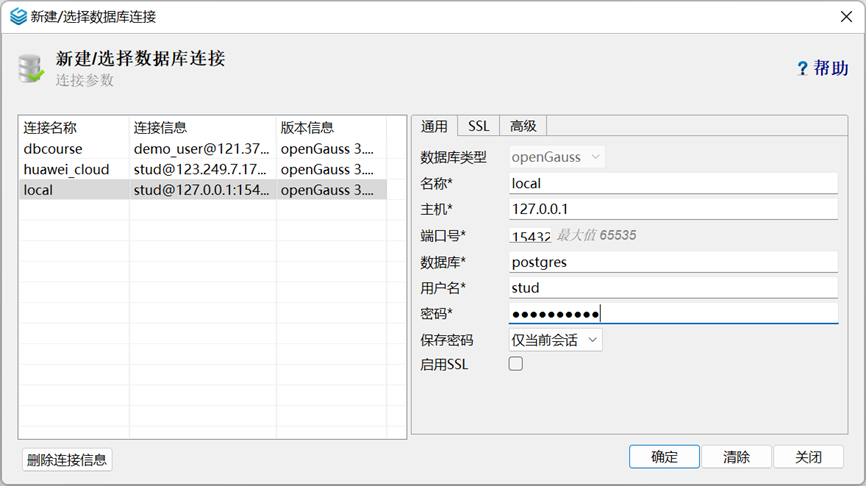Select the dbcourse connection row
The width and height of the screenshot is (866, 486).
click(203, 149)
